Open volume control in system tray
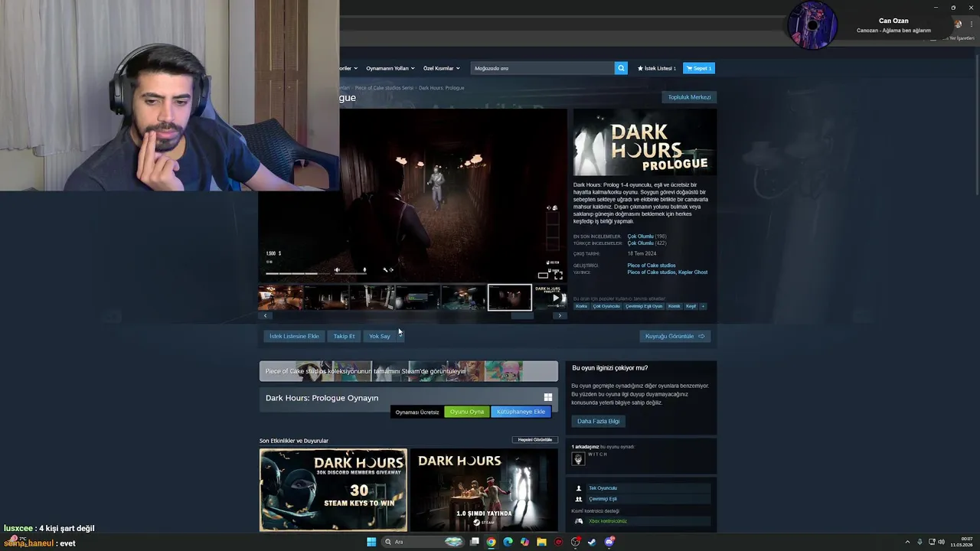Viewport: 980px width, 551px height. tap(941, 542)
